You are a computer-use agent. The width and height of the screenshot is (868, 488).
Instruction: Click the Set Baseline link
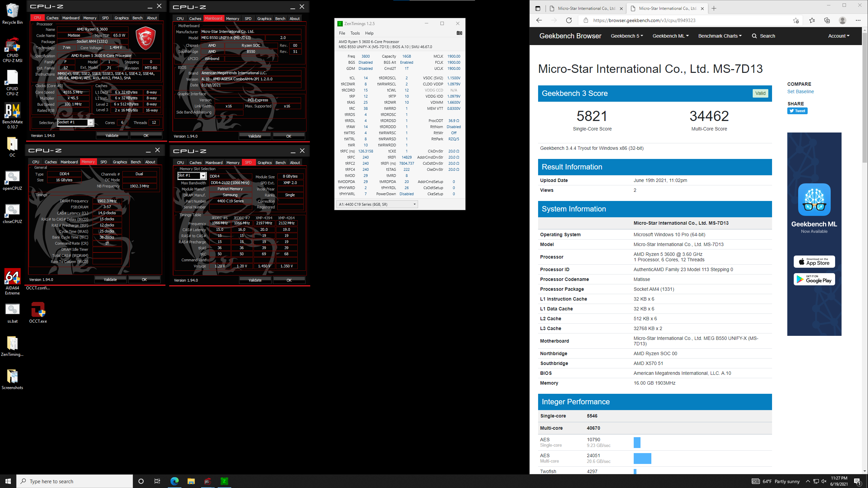[800, 91]
